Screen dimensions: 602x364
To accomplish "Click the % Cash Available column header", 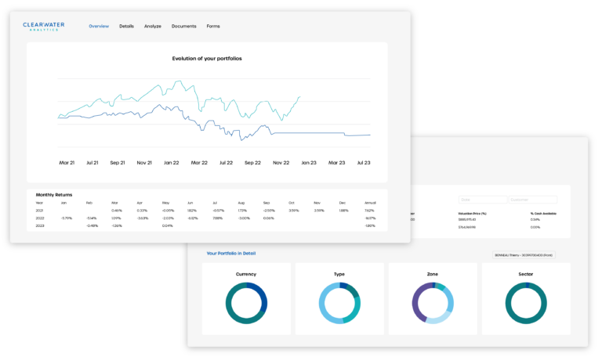I will 544,212.
